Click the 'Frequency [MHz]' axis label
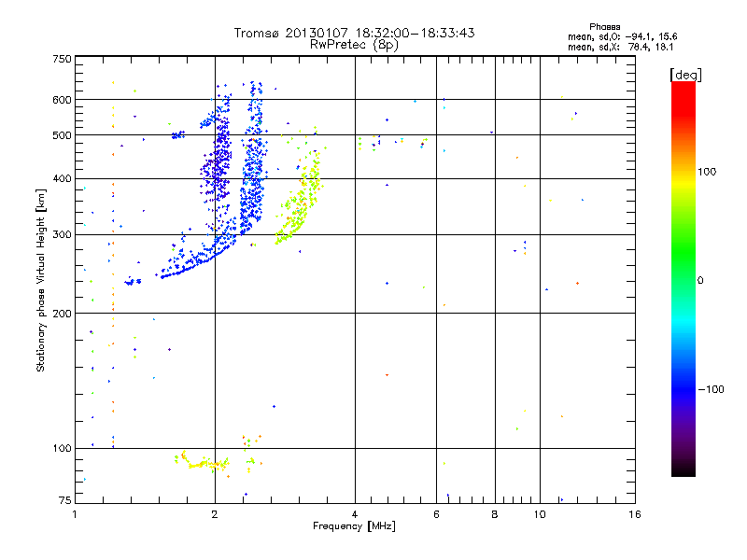This screenshot has width=747, height=560. pyautogui.click(x=354, y=526)
